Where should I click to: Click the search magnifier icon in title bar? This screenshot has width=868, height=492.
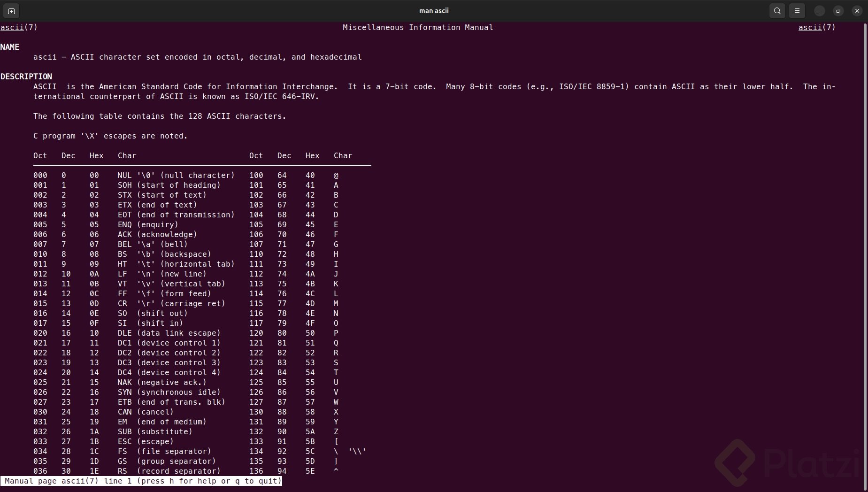point(777,11)
